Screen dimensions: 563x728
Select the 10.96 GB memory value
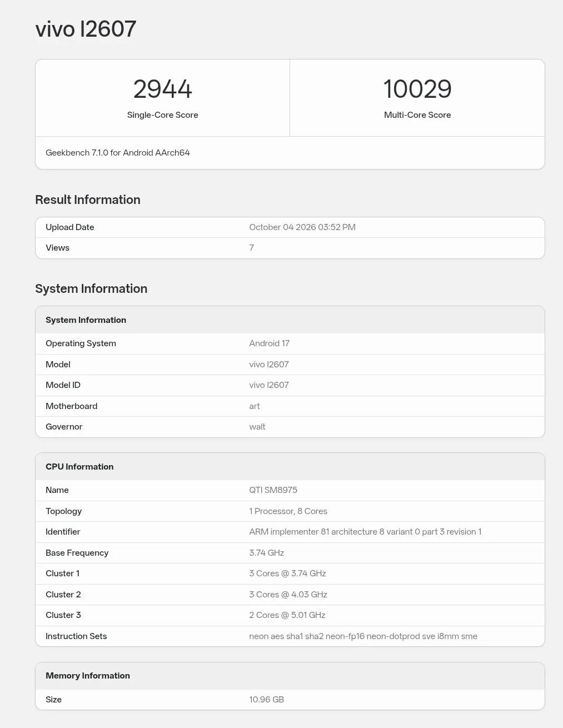point(267,700)
